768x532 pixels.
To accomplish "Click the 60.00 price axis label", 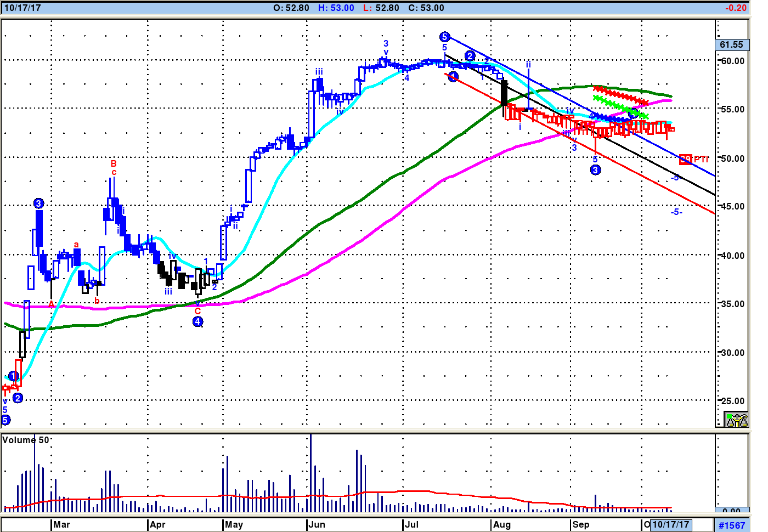I will [733, 61].
